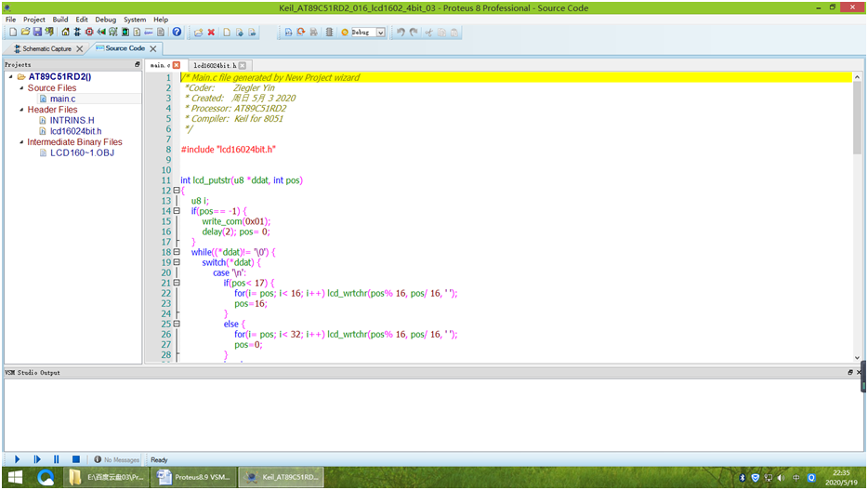Click the Source Code toolbar icon
The width and height of the screenshot is (868, 490).
149,33
